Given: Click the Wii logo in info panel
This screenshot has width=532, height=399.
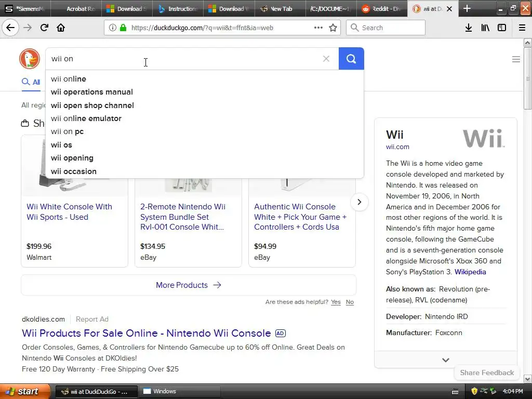Looking at the screenshot, I should click(x=484, y=138).
